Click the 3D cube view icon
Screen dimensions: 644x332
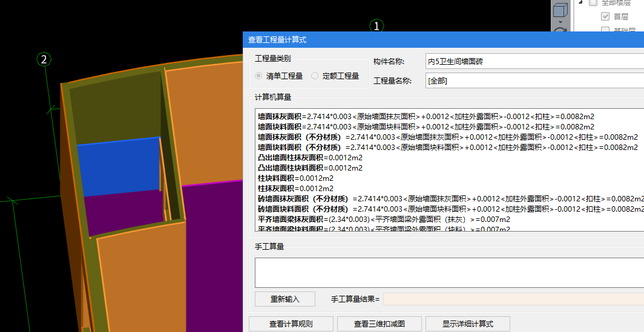point(560,10)
